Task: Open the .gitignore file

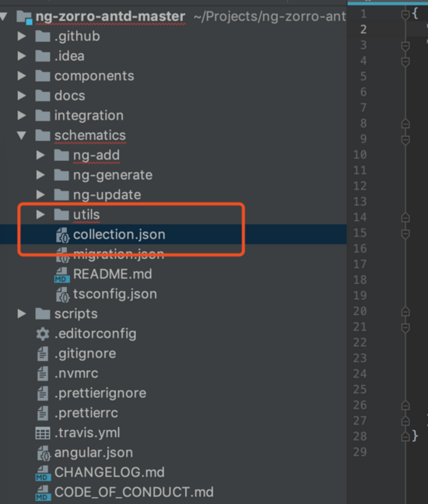Action: pyautogui.click(x=86, y=354)
